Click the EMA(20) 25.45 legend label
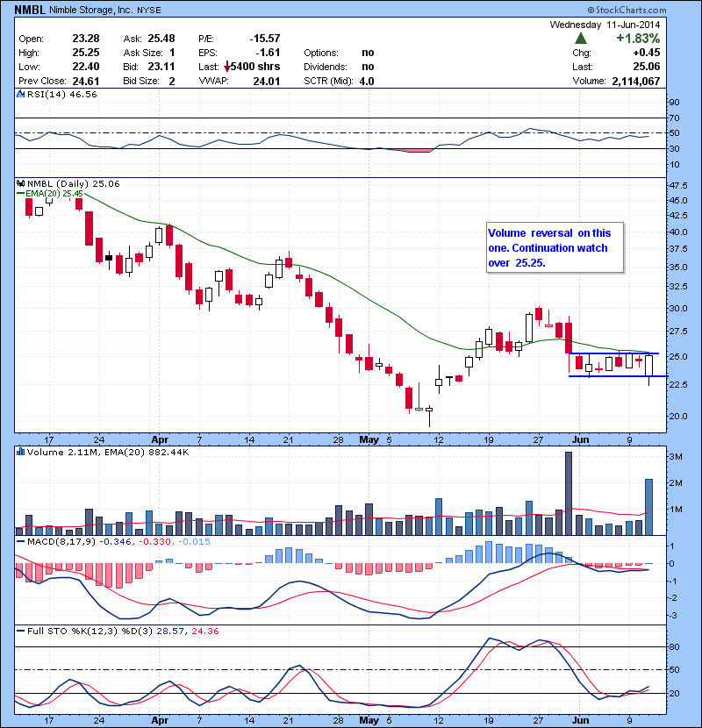This screenshot has width=702, height=728. point(54,193)
